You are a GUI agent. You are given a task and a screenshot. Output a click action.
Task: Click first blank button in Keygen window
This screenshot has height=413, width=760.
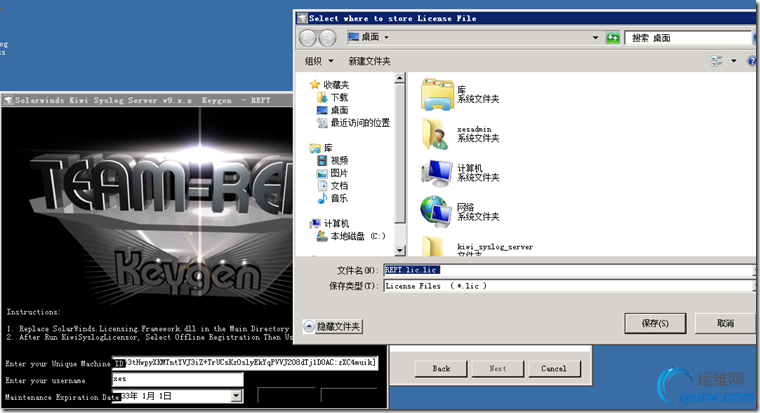click(286, 395)
